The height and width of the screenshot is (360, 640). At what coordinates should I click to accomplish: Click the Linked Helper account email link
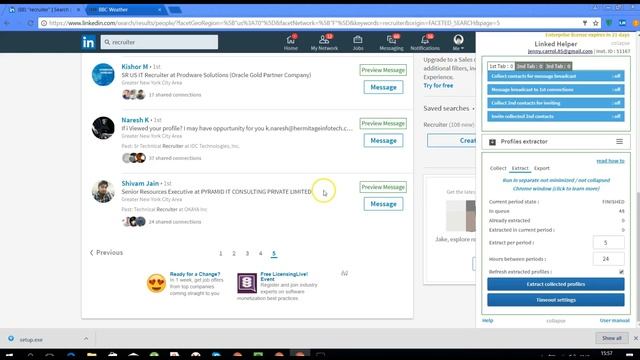point(560,51)
